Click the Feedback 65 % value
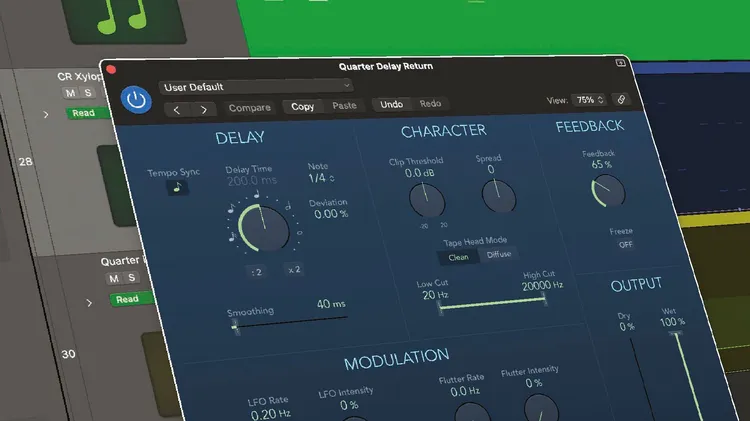Screen dimensions: 750x421 601,164
